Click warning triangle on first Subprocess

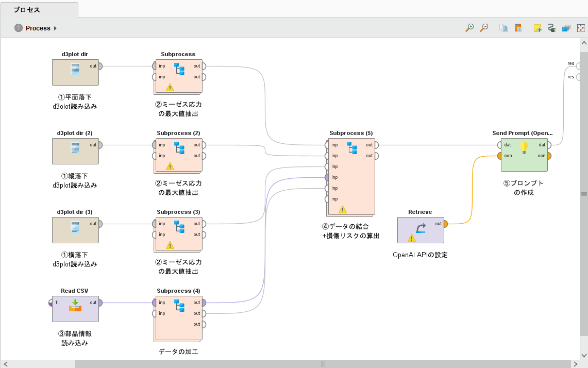(x=170, y=88)
